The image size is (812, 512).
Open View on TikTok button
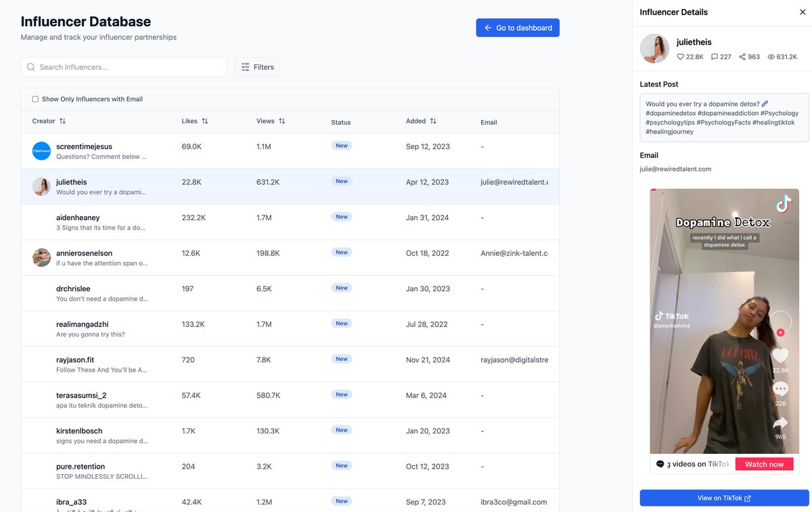point(724,498)
